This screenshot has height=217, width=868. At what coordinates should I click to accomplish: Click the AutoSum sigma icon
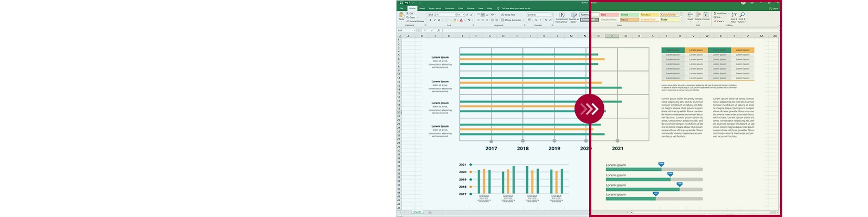pos(716,13)
